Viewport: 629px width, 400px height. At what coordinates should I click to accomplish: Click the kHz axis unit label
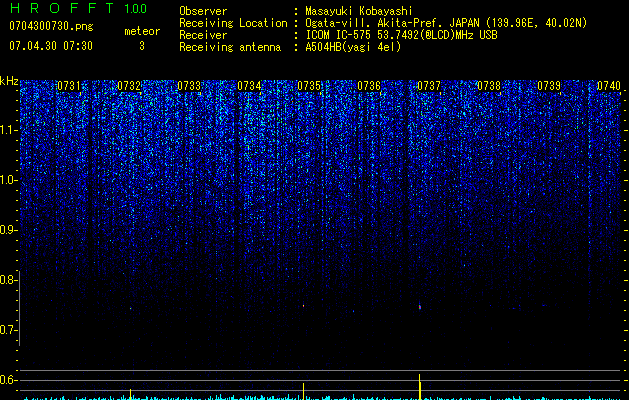(x=9, y=81)
